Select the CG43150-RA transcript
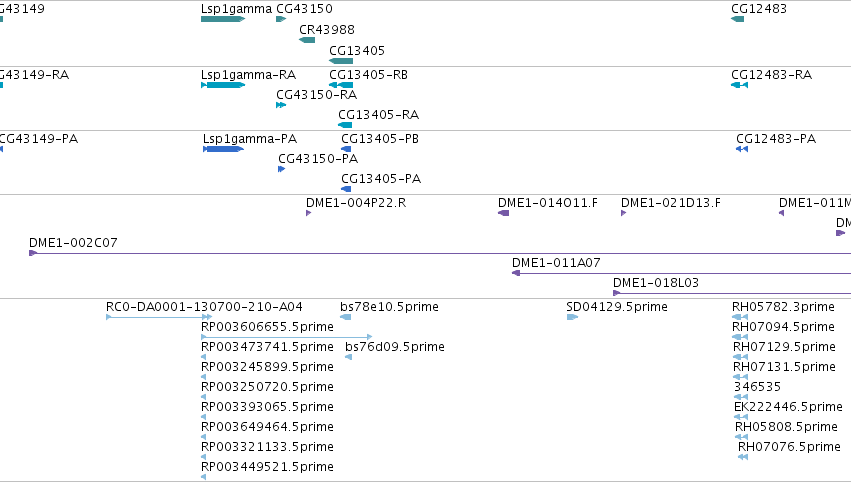This screenshot has width=851, height=482. coord(281,105)
